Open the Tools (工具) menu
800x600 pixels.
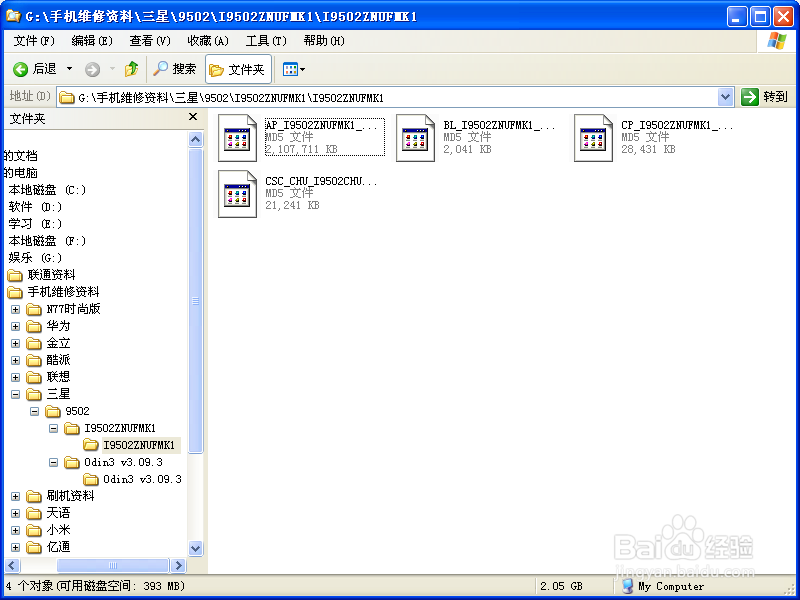266,41
